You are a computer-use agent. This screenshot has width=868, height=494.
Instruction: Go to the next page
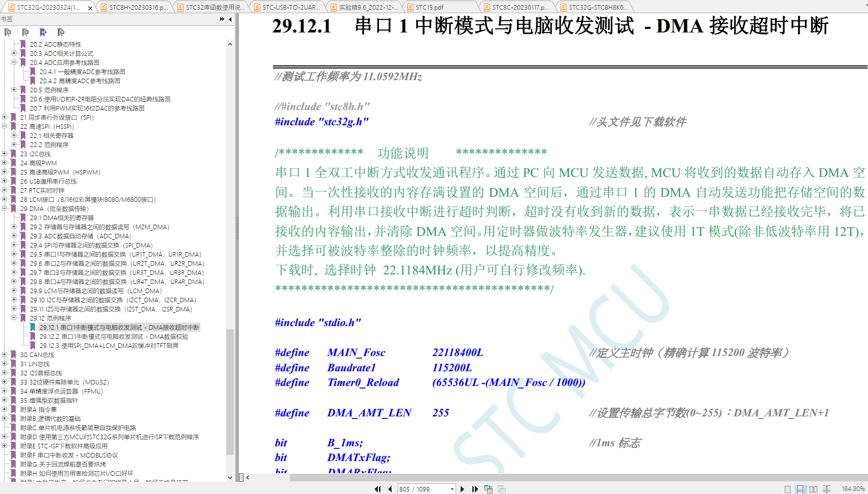tap(462, 489)
